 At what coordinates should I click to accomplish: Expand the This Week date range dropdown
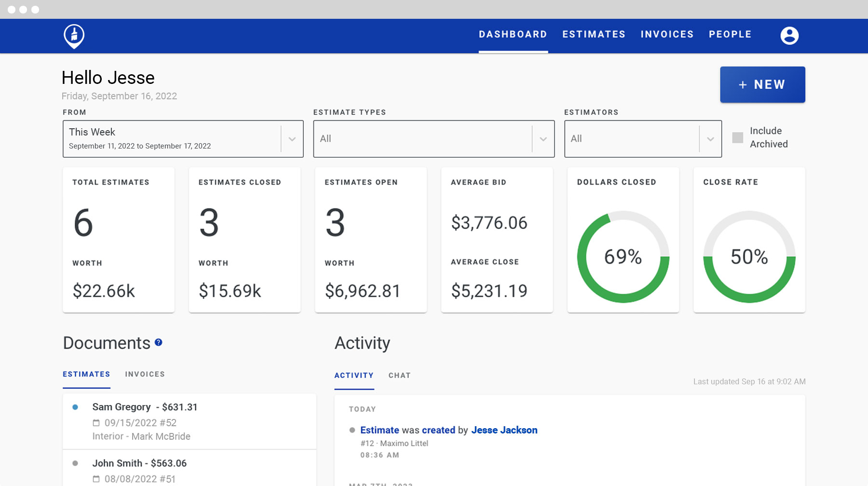(183, 139)
